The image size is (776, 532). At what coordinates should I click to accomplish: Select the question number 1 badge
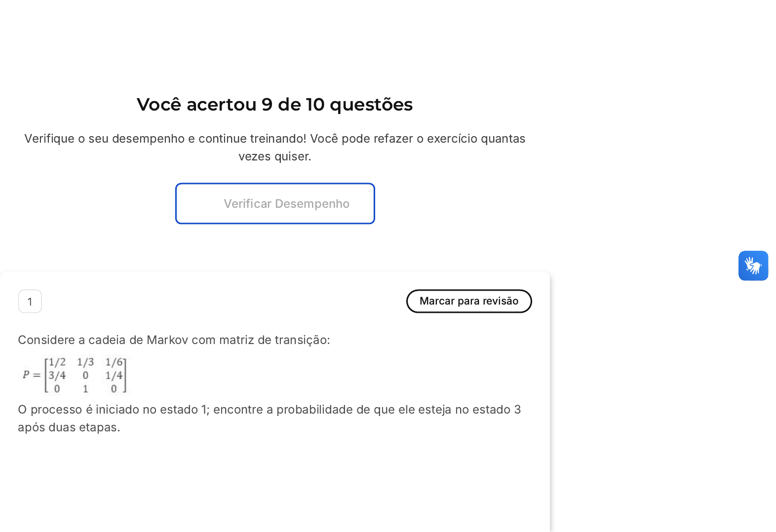[30, 302]
